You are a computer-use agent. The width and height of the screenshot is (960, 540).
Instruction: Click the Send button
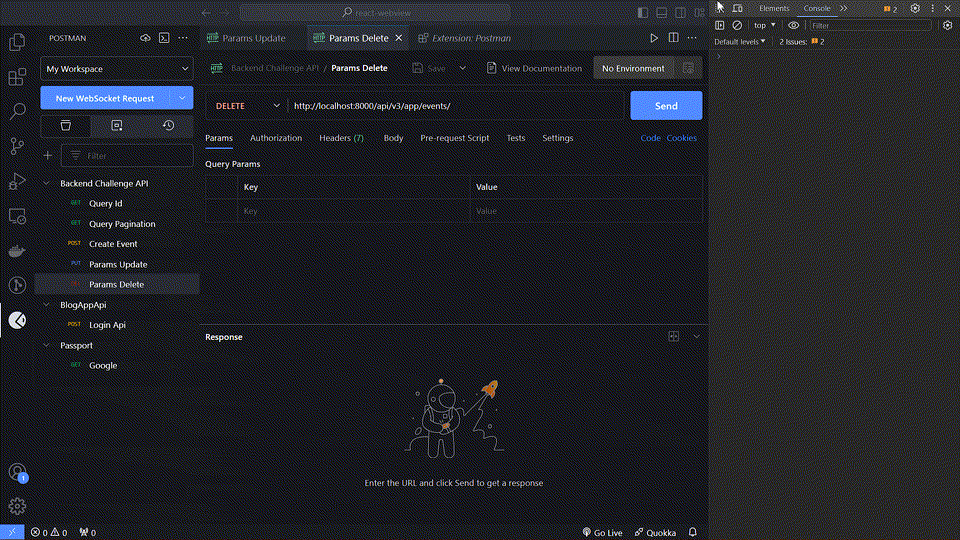pos(666,106)
